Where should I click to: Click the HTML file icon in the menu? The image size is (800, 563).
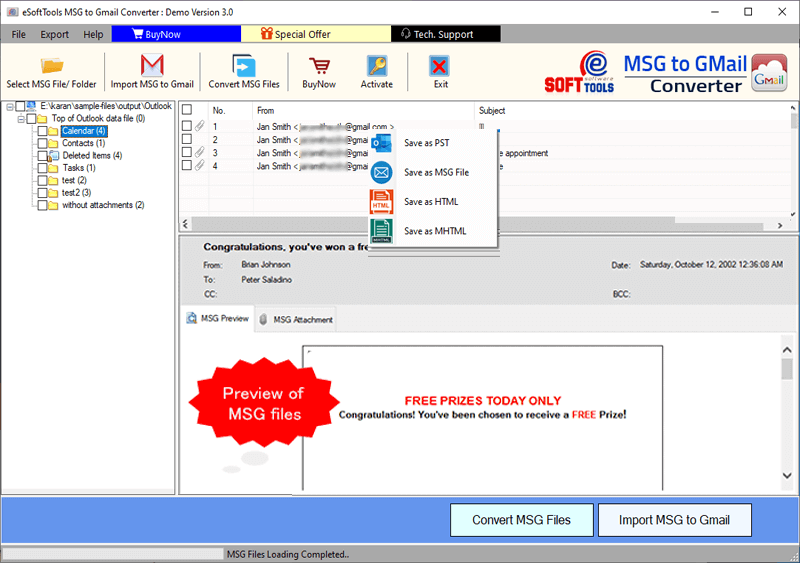tap(382, 202)
